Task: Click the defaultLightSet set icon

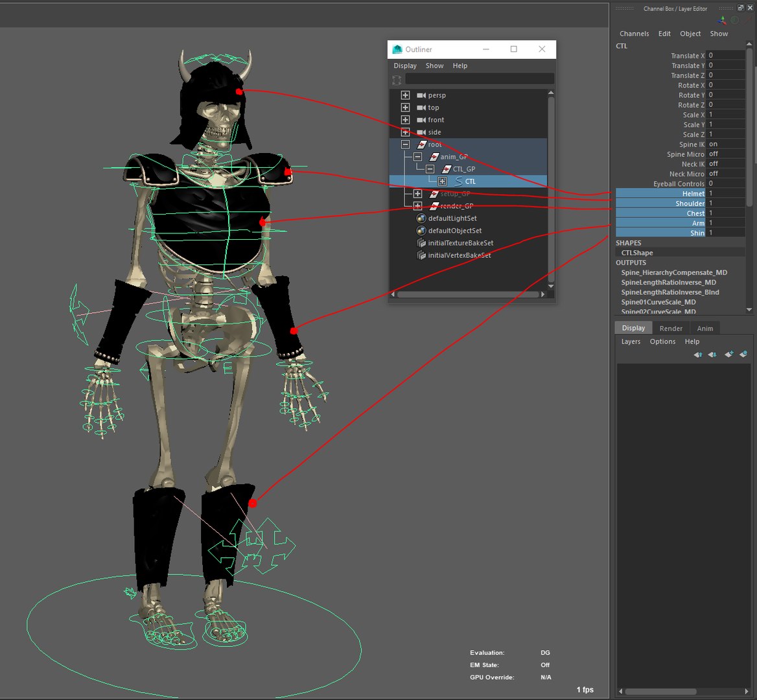Action: [421, 218]
